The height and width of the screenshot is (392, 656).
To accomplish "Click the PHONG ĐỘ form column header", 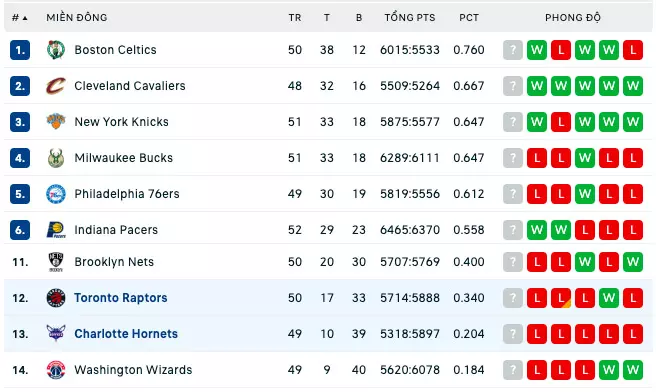I will [573, 18].
